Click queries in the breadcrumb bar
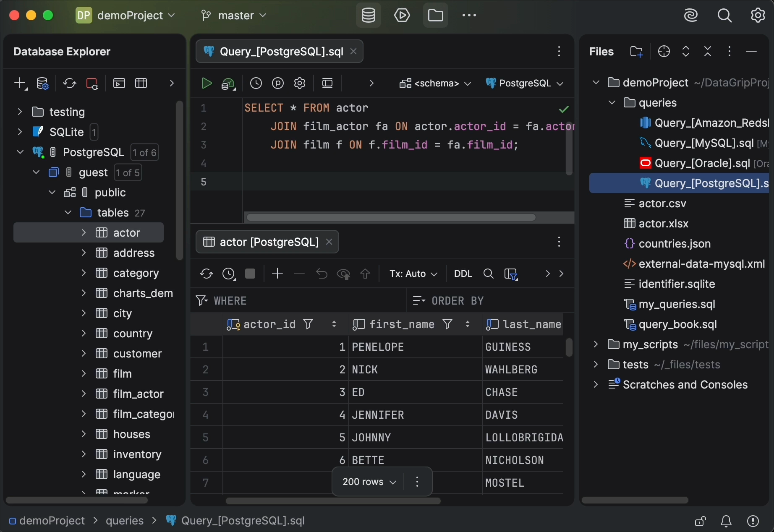The height and width of the screenshot is (532, 774). pos(124,521)
